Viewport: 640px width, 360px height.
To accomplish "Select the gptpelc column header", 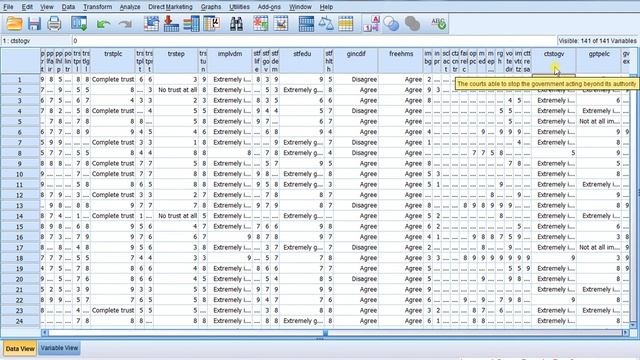I will click(599, 61).
